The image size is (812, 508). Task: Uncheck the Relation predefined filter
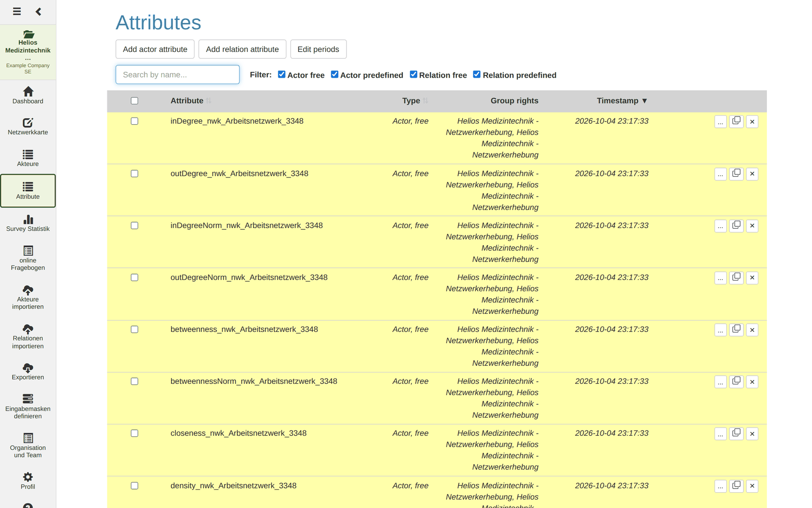click(x=477, y=75)
